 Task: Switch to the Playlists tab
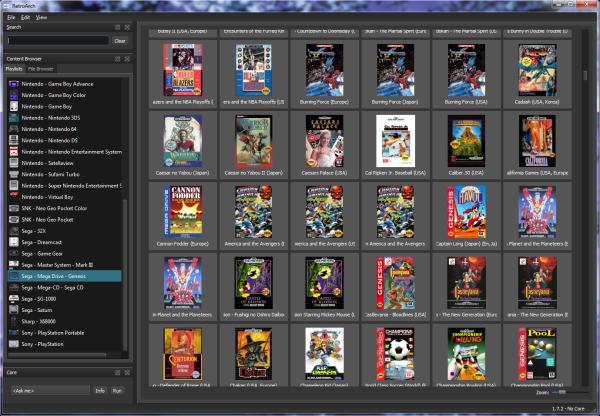[x=14, y=69]
